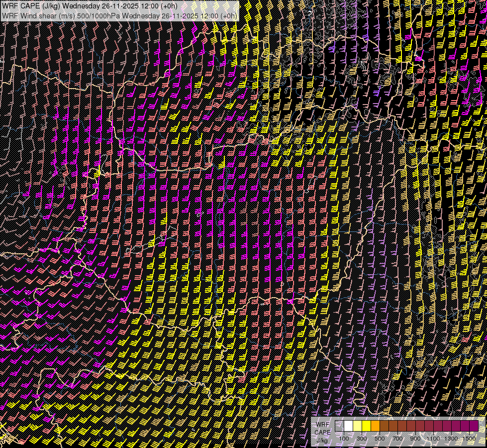Click the legend value 300
Screen dimensions: 487x448
362,439
